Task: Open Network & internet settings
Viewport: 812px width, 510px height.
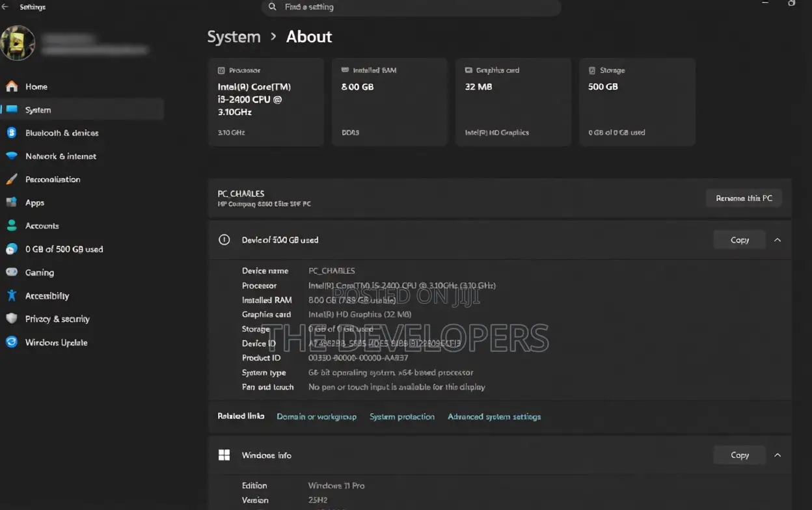Action: pyautogui.click(x=82, y=156)
